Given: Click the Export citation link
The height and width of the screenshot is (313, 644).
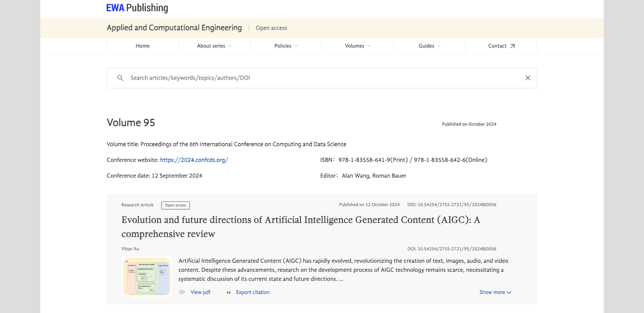Looking at the screenshot, I should tap(253, 292).
